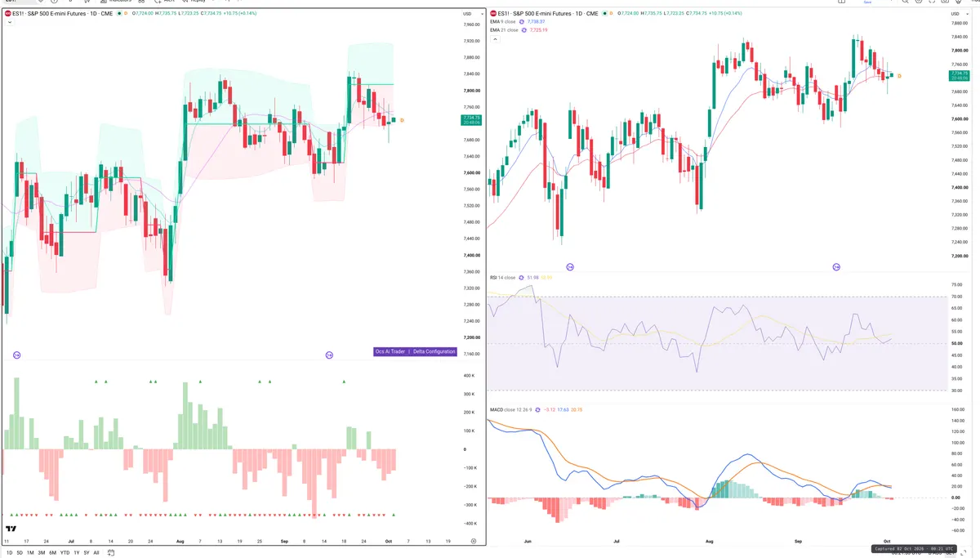The image size is (980, 558).
Task: Click the event marker under right chart June candles
Action: 570,267
